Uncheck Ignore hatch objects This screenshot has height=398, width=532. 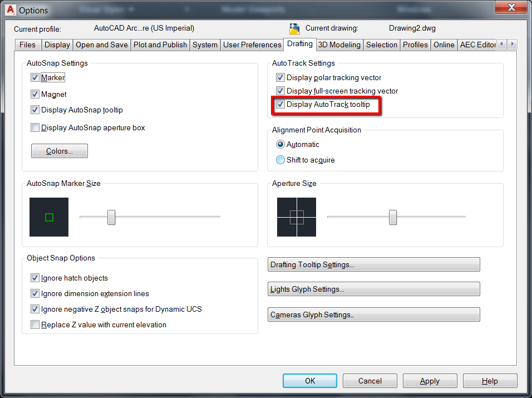coord(35,278)
